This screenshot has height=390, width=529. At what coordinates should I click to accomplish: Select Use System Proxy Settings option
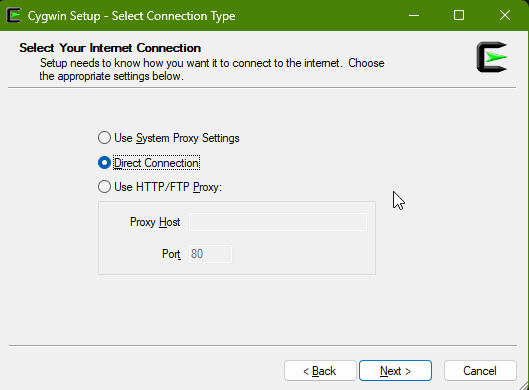coord(104,138)
